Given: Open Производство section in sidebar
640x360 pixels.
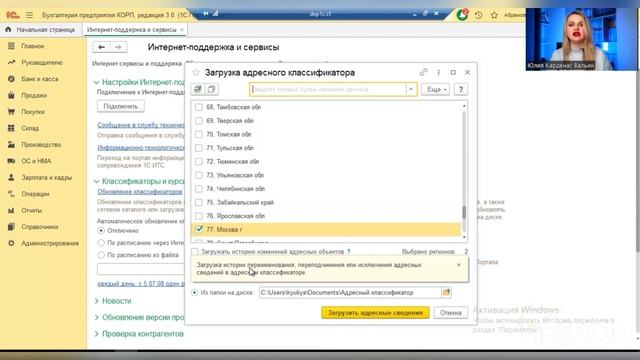Looking at the screenshot, I should 41,144.
